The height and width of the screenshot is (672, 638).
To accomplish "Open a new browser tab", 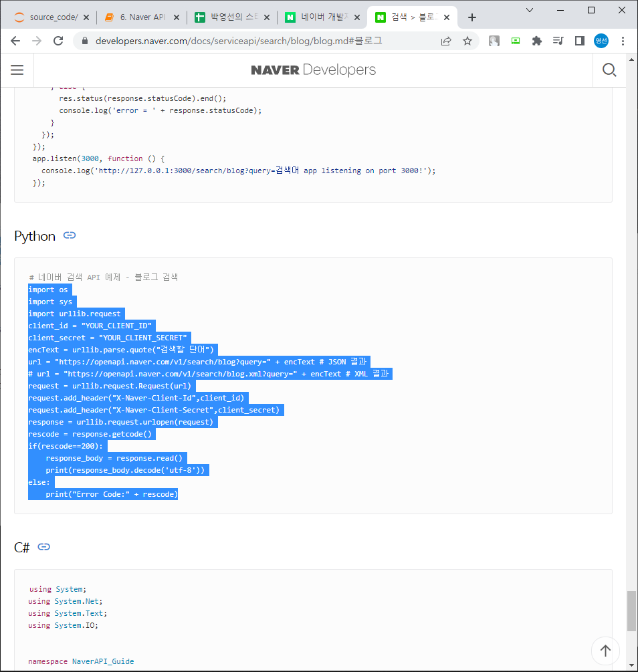I will click(472, 17).
